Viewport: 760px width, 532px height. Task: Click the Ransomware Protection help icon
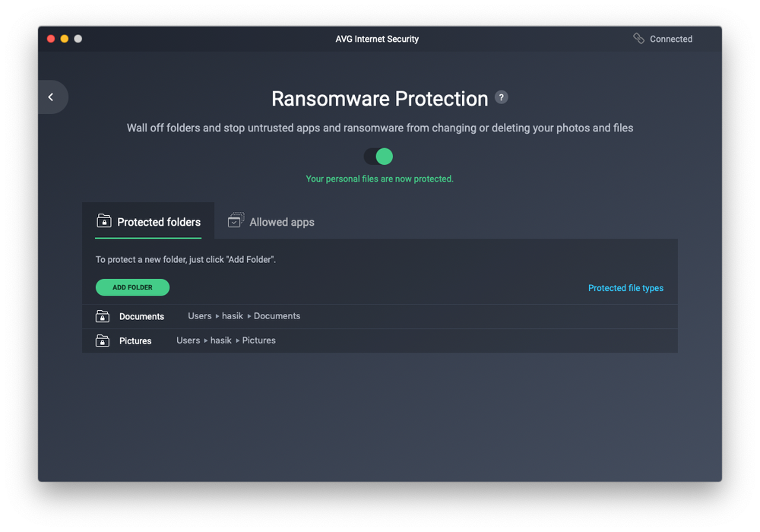501,97
